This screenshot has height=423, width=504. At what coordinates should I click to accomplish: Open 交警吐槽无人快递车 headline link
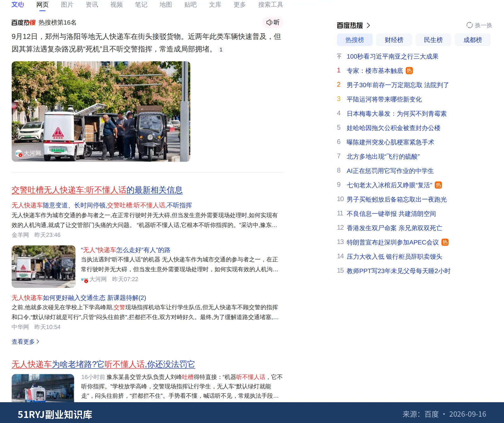(97, 190)
